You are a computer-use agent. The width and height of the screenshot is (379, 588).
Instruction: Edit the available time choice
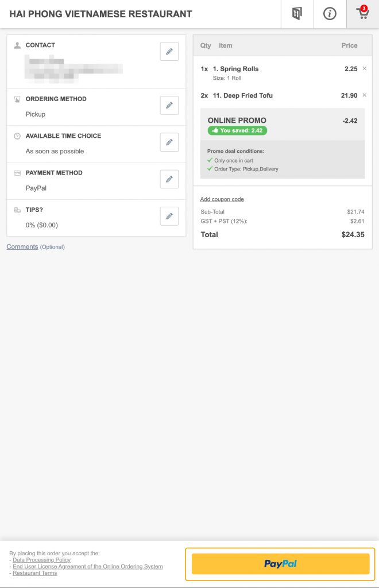point(169,142)
